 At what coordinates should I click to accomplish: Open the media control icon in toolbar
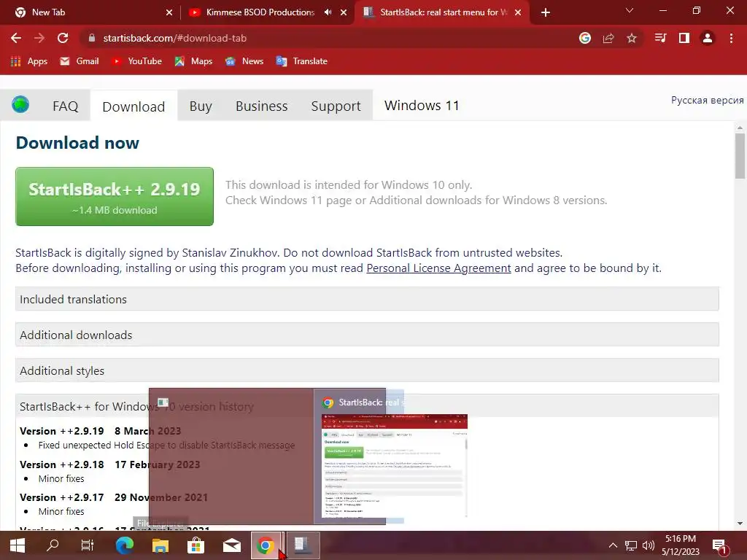point(660,38)
